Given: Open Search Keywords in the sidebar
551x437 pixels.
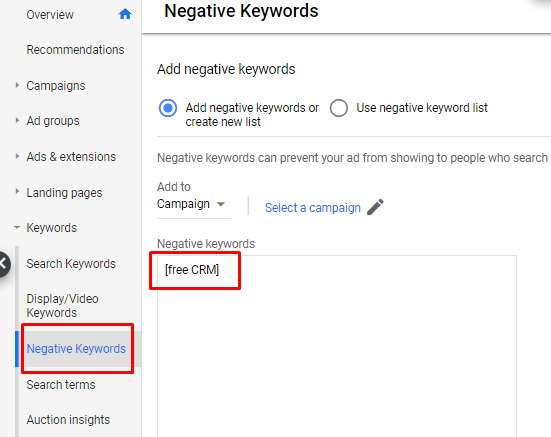Looking at the screenshot, I should pos(71,264).
